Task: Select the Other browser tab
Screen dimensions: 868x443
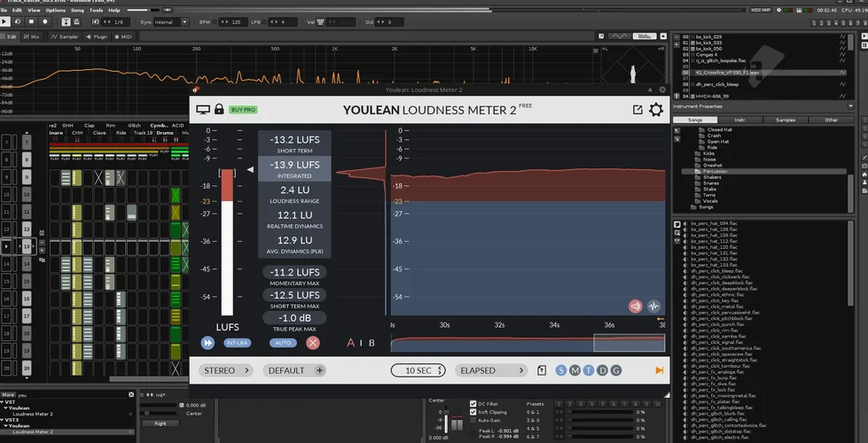Action: pyautogui.click(x=831, y=120)
